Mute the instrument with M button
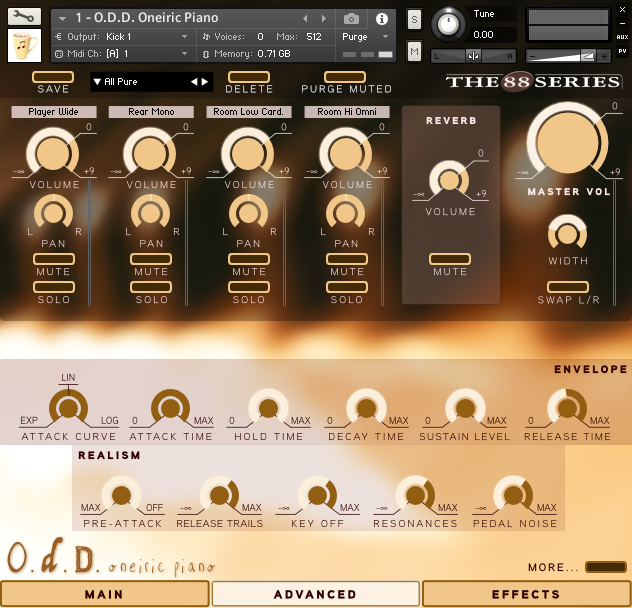Screen dimensions: 632x608 pos(414,51)
